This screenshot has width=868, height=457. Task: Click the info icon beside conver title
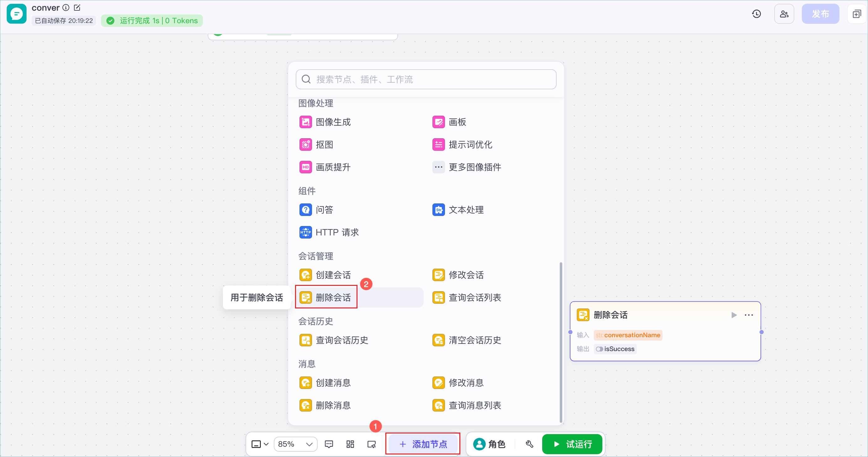click(66, 8)
